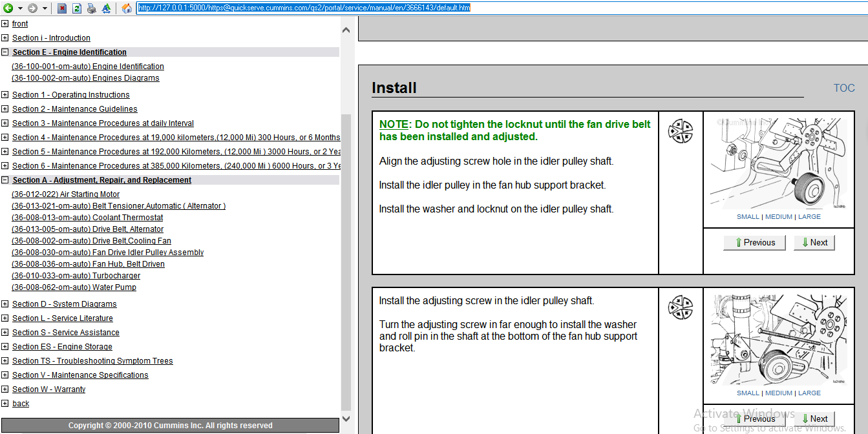This screenshot has width=868, height=434.
Task: Open idler pulley illustration in first step
Action: (778, 163)
